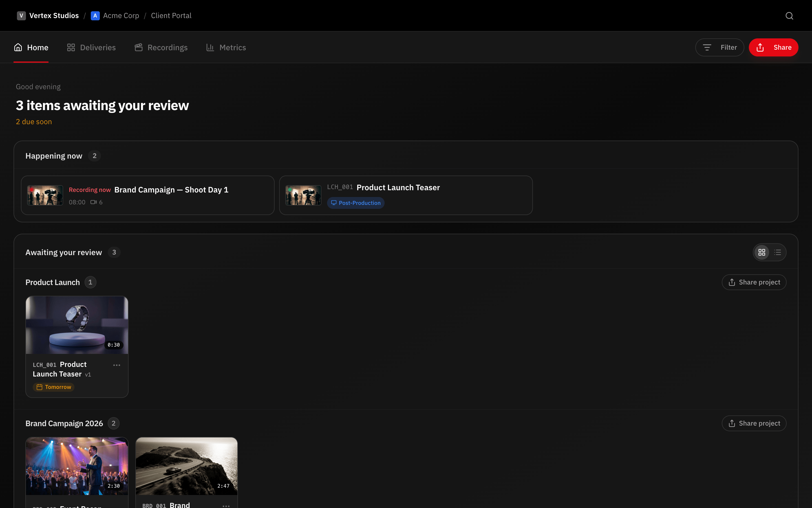812x508 pixels.
Task: View the Metrics tab
Action: (x=226, y=47)
